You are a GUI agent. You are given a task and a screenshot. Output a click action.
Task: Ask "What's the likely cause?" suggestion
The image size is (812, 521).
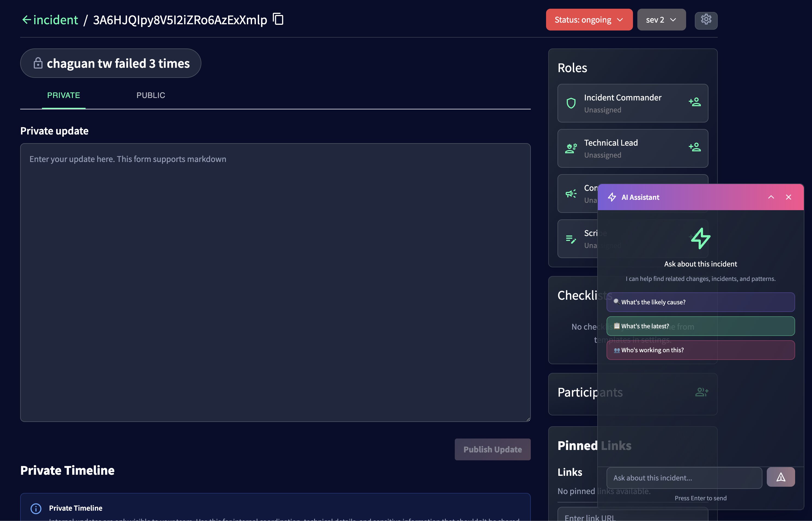tap(700, 302)
